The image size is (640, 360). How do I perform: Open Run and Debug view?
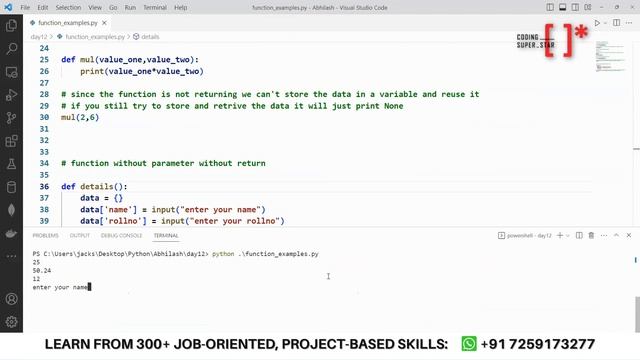(x=11, y=95)
